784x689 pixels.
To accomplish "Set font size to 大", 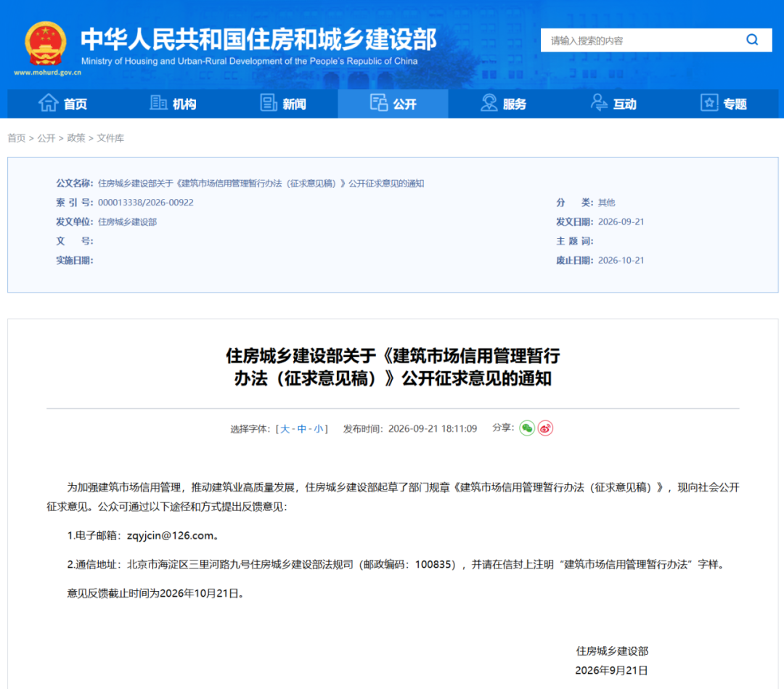I will click(285, 429).
